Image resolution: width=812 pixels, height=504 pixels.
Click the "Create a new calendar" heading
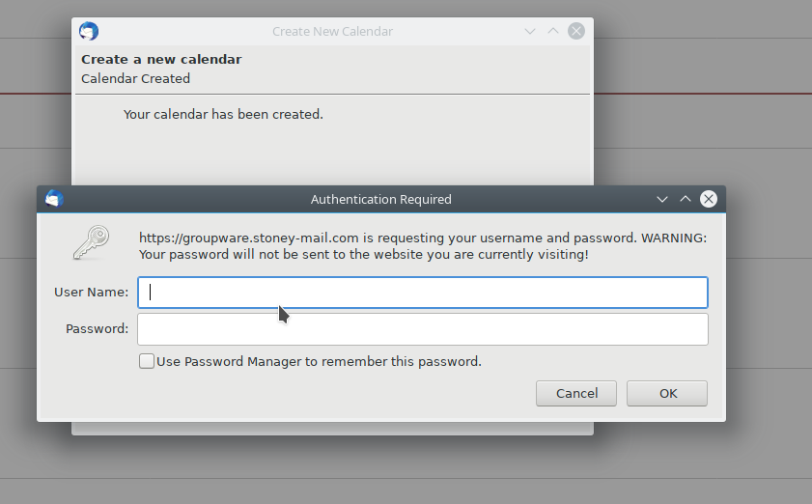pos(161,59)
